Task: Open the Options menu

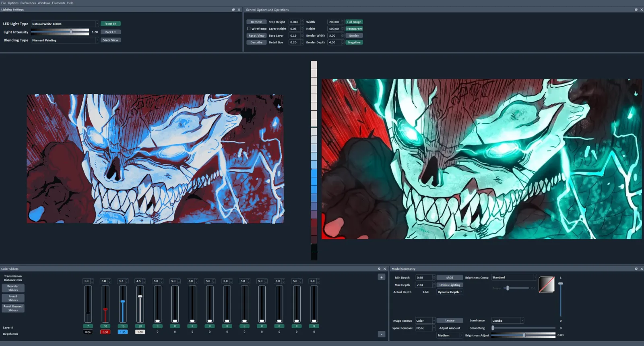Action: coord(13,3)
